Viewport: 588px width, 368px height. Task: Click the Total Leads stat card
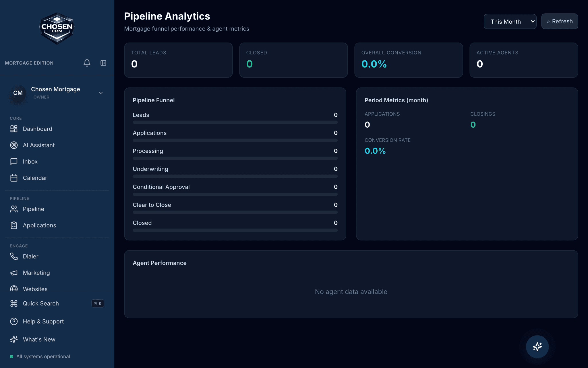pos(178,60)
